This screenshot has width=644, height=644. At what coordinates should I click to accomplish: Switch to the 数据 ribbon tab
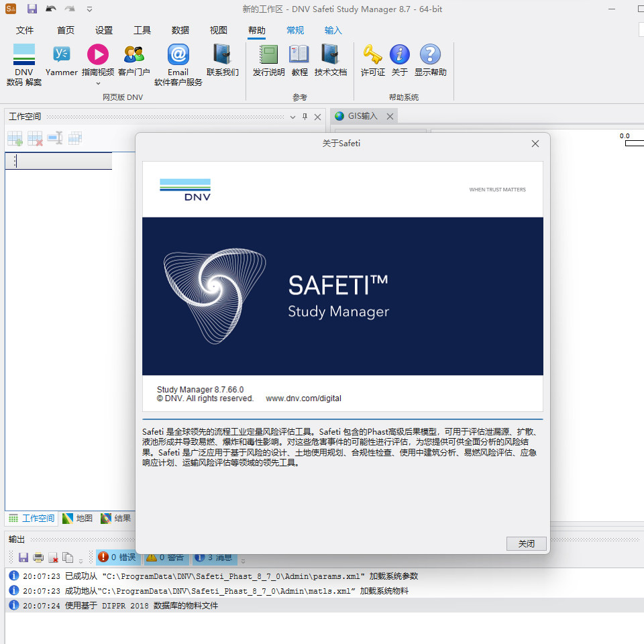tap(180, 30)
